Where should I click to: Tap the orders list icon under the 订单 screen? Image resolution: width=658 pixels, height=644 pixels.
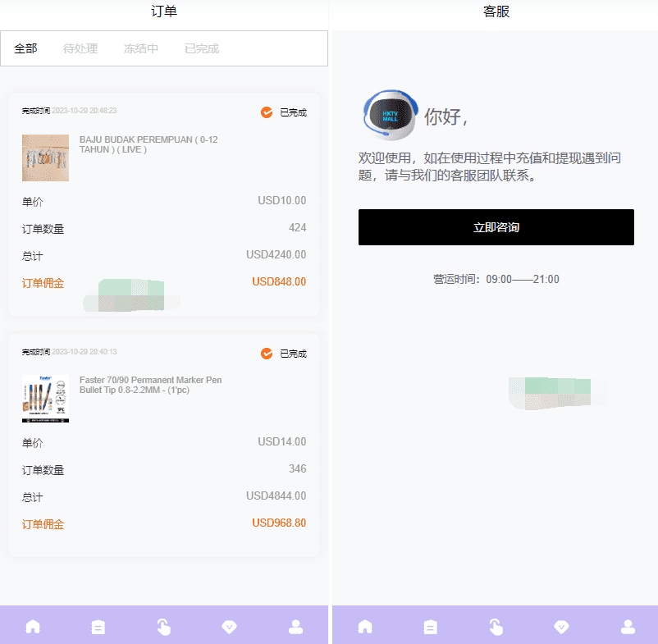point(98,627)
